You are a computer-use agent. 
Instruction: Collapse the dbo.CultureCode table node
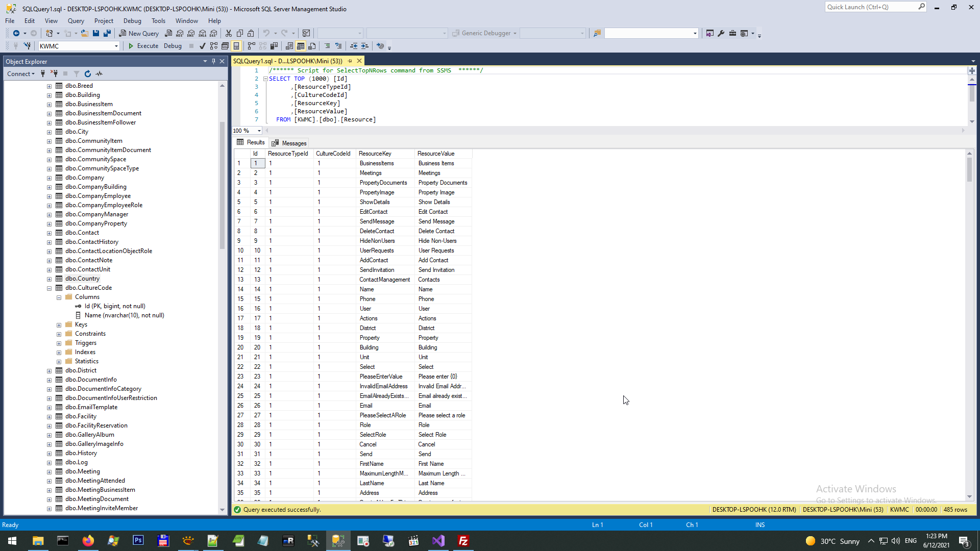(50, 288)
